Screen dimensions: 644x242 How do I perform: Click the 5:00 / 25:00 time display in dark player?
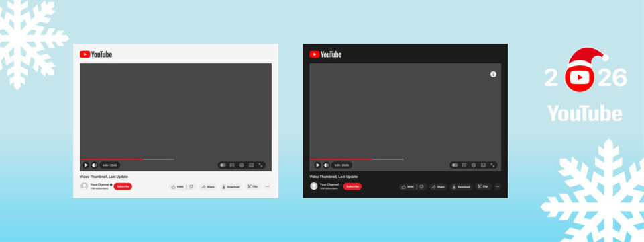(341, 165)
